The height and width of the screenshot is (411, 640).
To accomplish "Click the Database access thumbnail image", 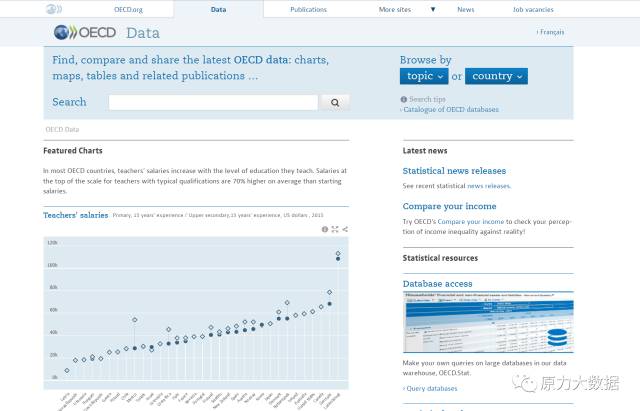I will pyautogui.click(x=488, y=322).
